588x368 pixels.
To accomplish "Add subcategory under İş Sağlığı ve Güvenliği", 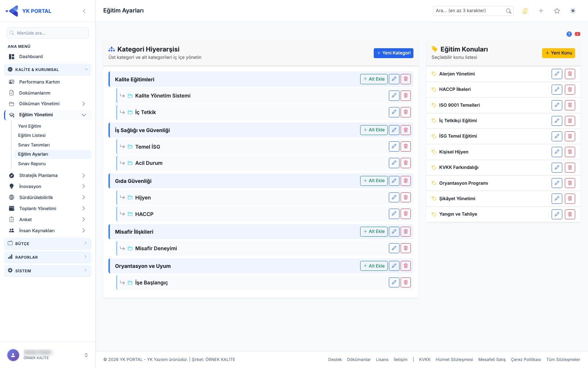I will point(374,130).
